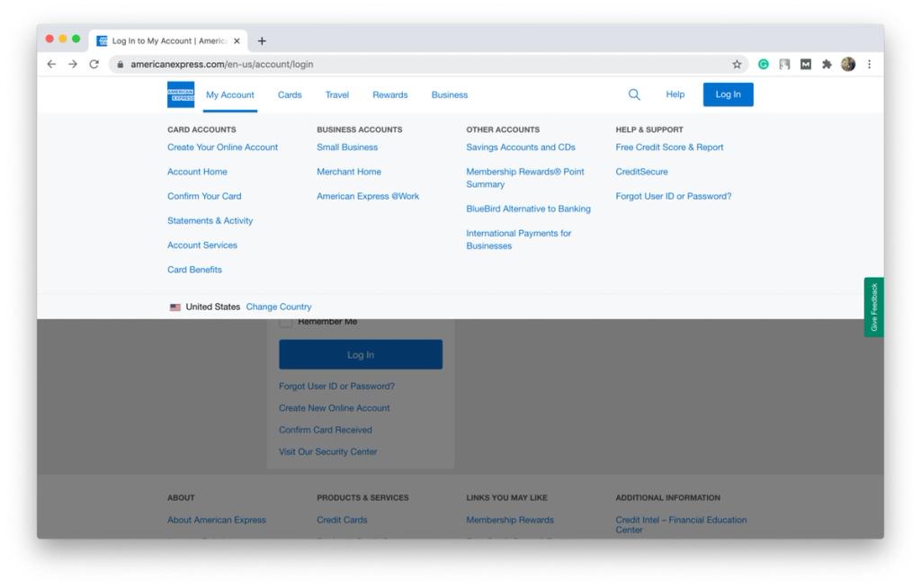Click Confirm Card Received

click(x=326, y=430)
